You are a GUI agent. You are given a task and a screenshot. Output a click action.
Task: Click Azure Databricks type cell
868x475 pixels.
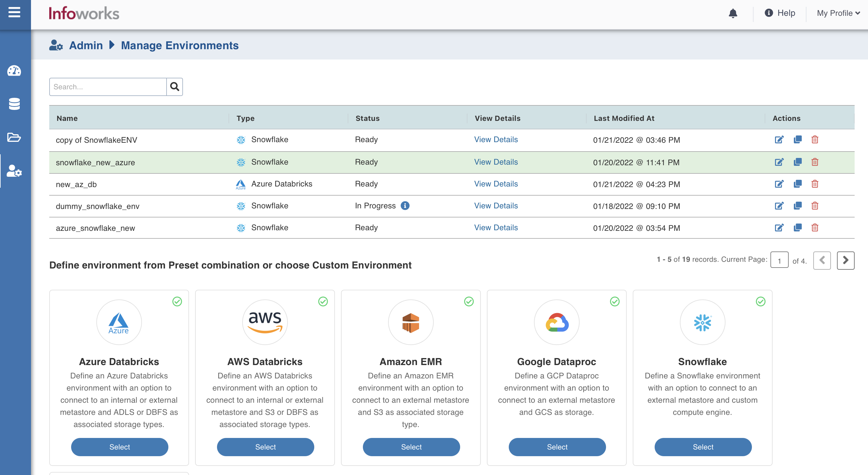click(274, 184)
